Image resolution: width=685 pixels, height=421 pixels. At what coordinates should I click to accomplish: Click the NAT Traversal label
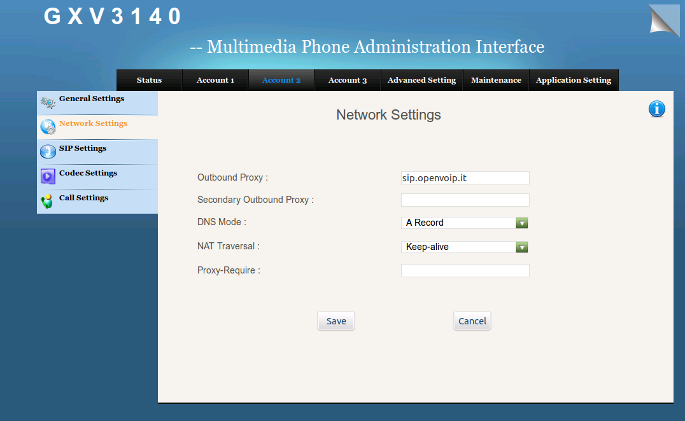[x=228, y=246]
